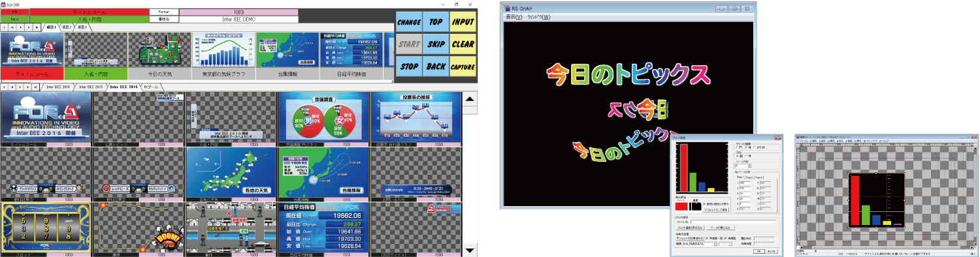
Task: Click the CHANGE button
Action: coord(409,22)
